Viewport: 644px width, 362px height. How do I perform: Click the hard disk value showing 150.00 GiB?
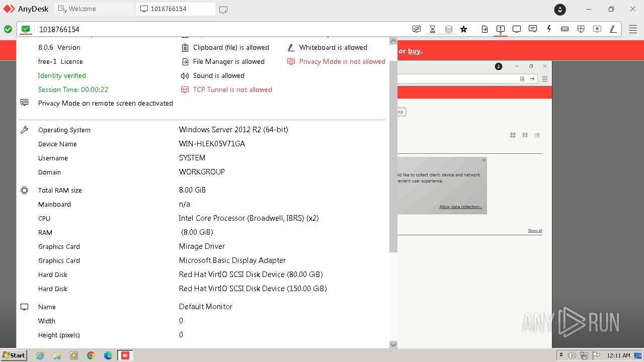[253, 289]
